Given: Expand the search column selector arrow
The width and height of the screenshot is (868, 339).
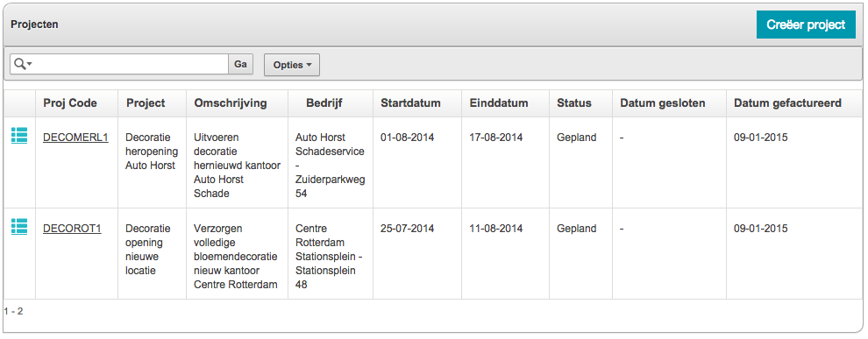Looking at the screenshot, I should pos(30,65).
